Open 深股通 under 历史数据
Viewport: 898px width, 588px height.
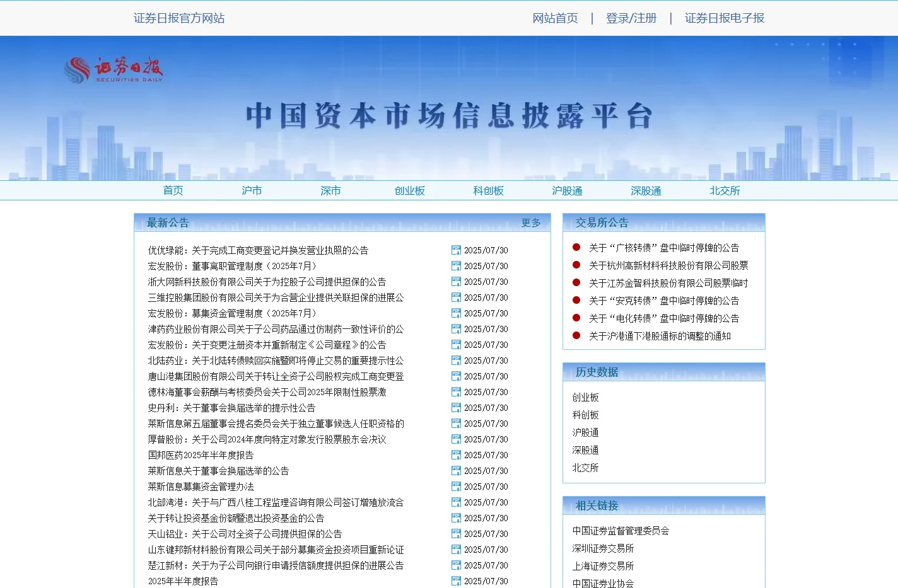tap(585, 450)
